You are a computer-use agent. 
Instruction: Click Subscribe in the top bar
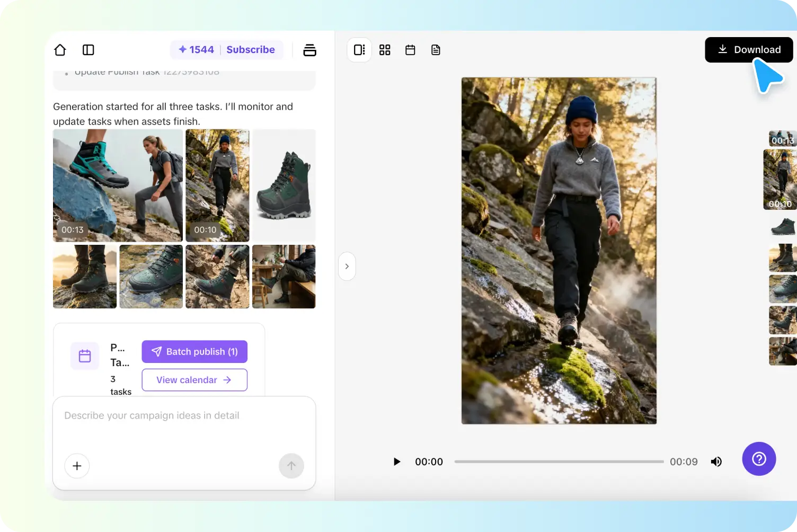coord(251,49)
